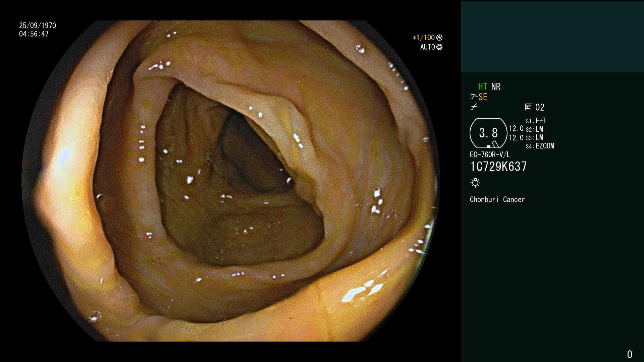This screenshot has width=644, height=362.
Task: Click the serial number 1C729K637
Action: 498,166
